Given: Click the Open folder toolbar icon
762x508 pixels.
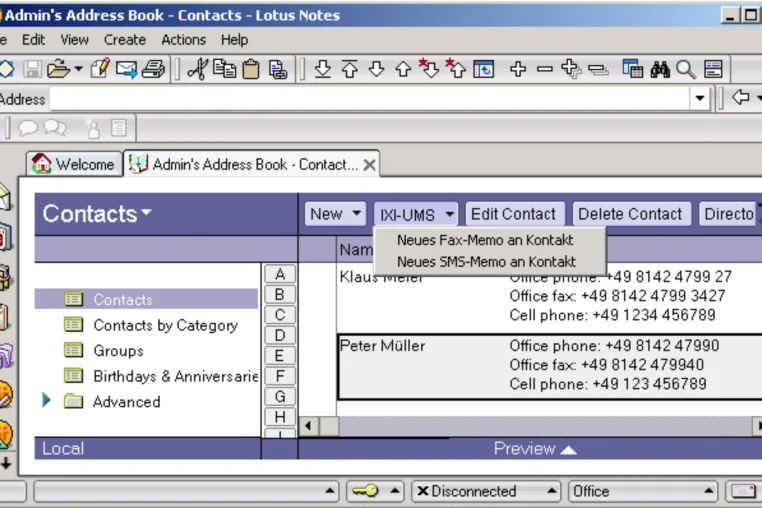Looking at the screenshot, I should click(58, 69).
